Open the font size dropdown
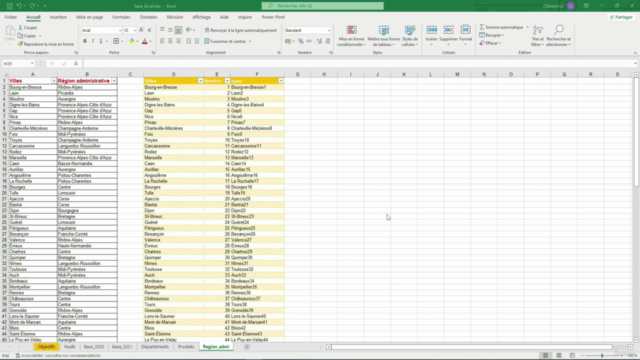The height and width of the screenshot is (360, 640). 135,30
